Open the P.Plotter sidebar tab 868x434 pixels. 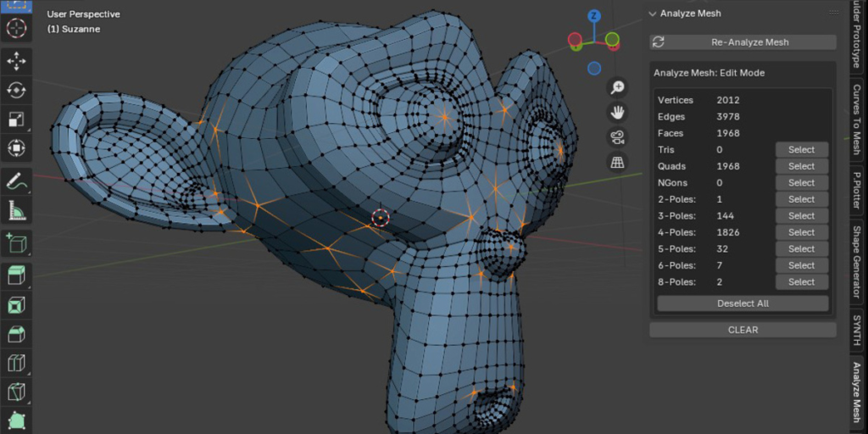point(857,190)
